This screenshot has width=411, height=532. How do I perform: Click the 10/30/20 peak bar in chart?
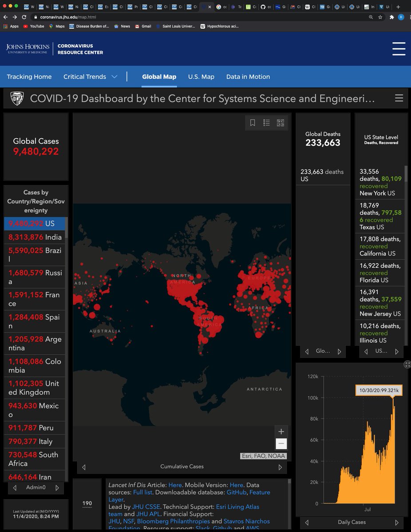393,451
